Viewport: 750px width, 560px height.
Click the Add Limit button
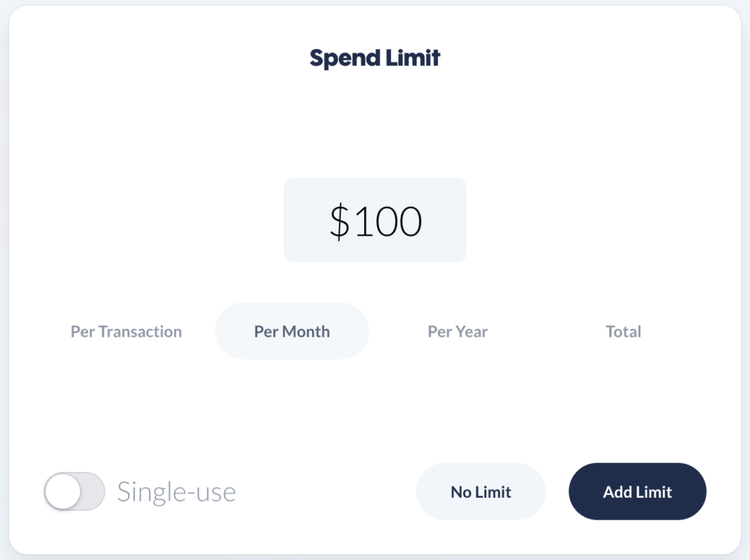[637, 492]
